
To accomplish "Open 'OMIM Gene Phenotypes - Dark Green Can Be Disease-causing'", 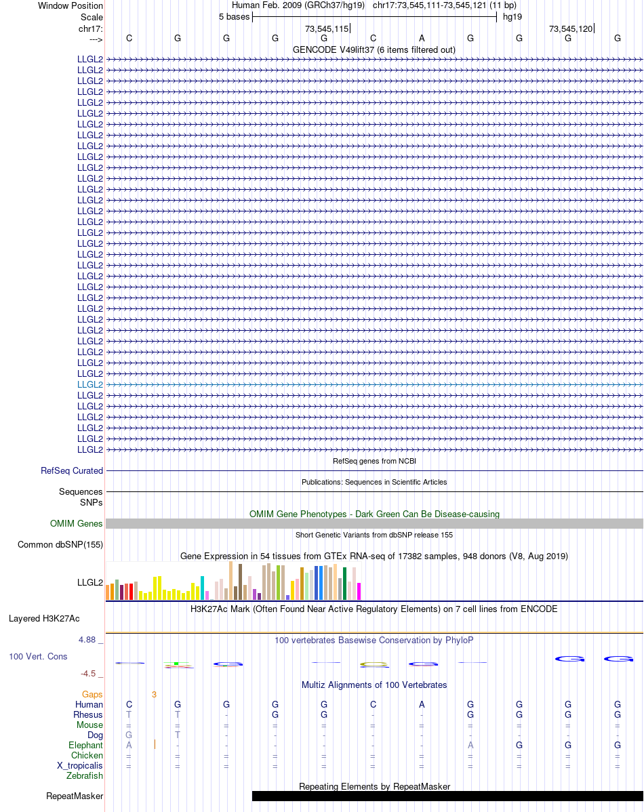I will coord(374,514).
